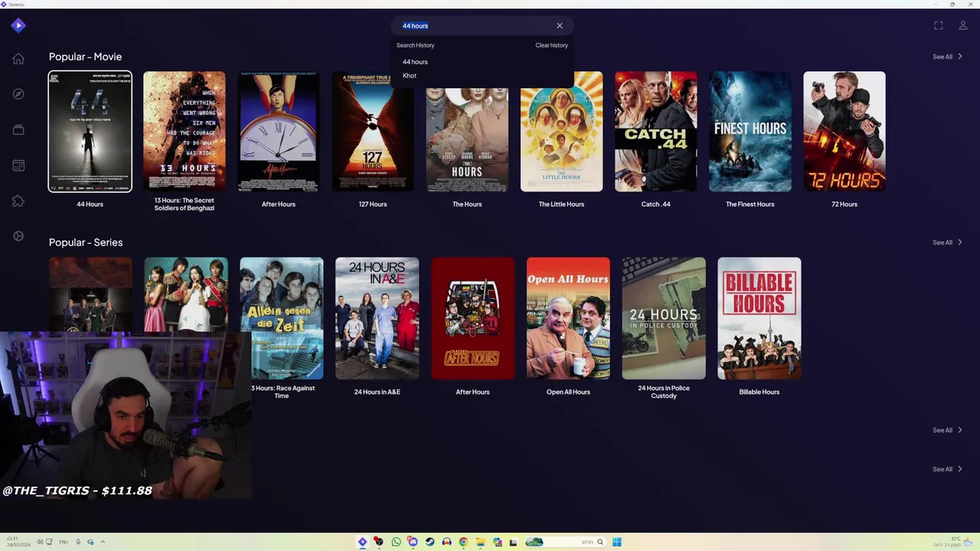Screen dimensions: 980x551
Task: Open the network tray icon
Action: click(50, 543)
